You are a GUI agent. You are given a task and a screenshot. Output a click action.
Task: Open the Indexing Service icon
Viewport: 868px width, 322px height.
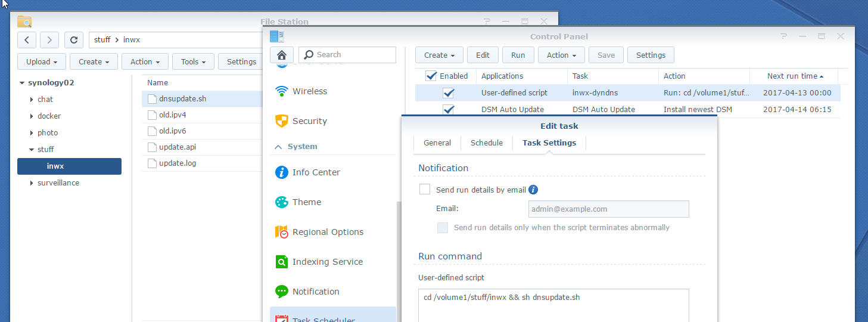pos(282,262)
